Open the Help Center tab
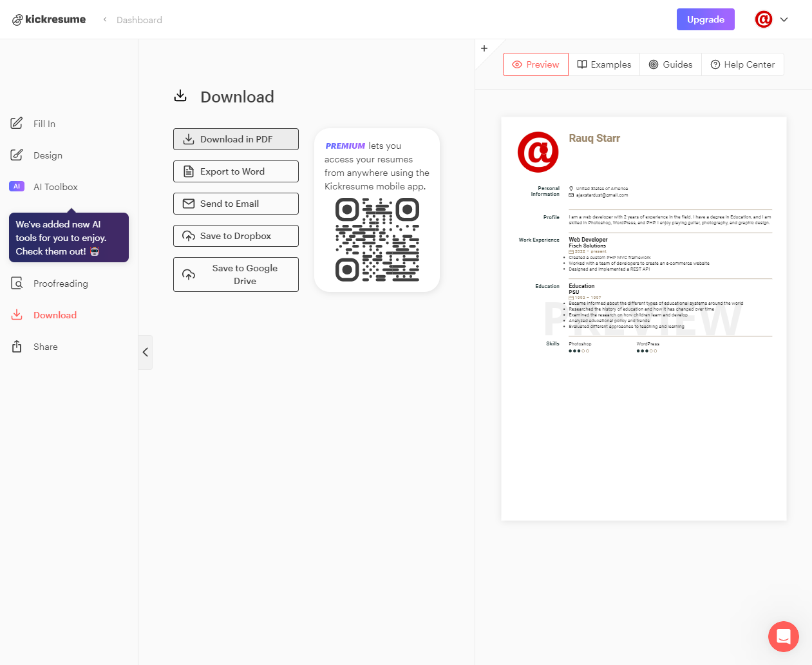 pyautogui.click(x=742, y=64)
